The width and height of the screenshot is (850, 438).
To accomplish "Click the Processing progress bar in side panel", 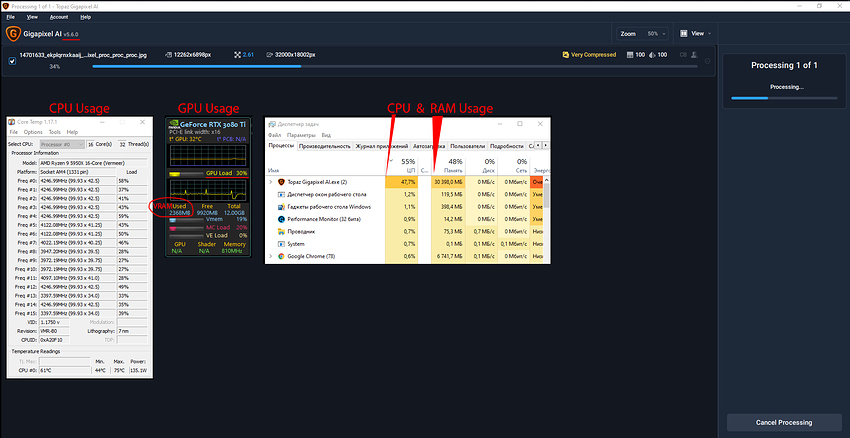I will (x=784, y=98).
